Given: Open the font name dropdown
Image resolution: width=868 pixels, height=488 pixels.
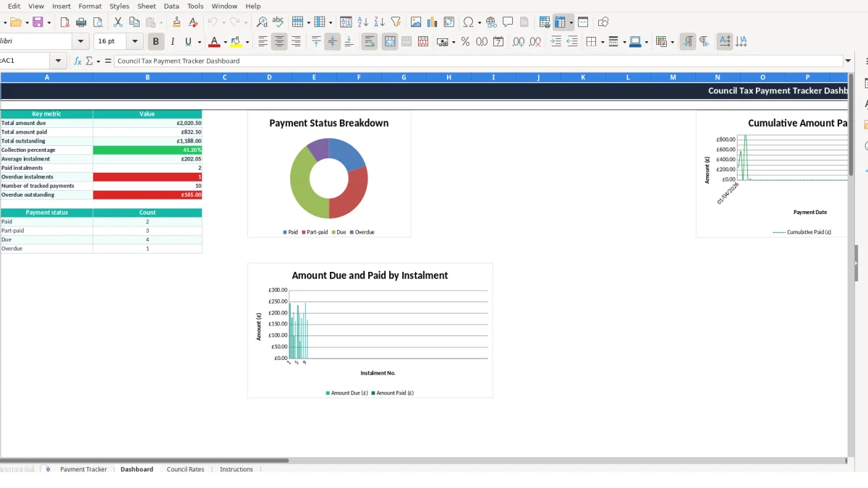Looking at the screenshot, I should click(81, 42).
